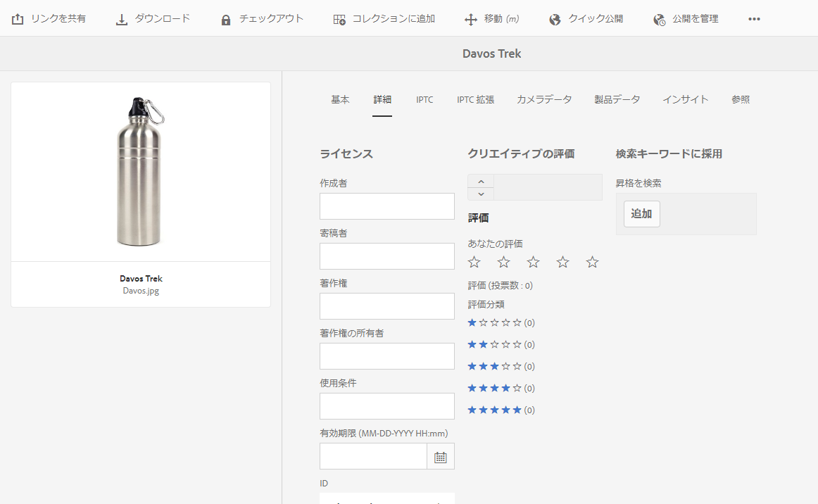
Task: Click the download arrow icon
Action: [x=121, y=19]
